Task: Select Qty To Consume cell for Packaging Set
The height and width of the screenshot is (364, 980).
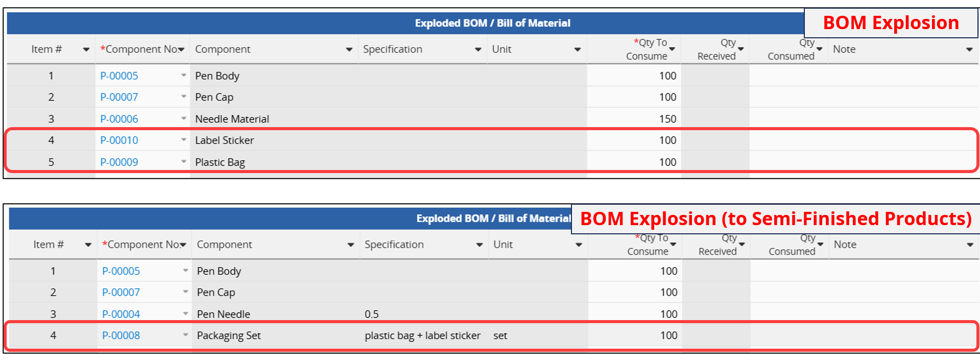Action: tap(635, 335)
